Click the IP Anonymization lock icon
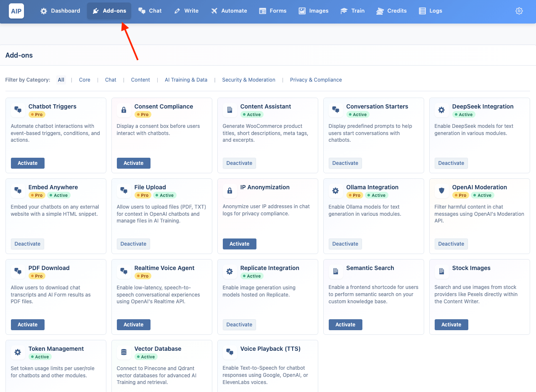This screenshot has width=536, height=392. click(230, 191)
